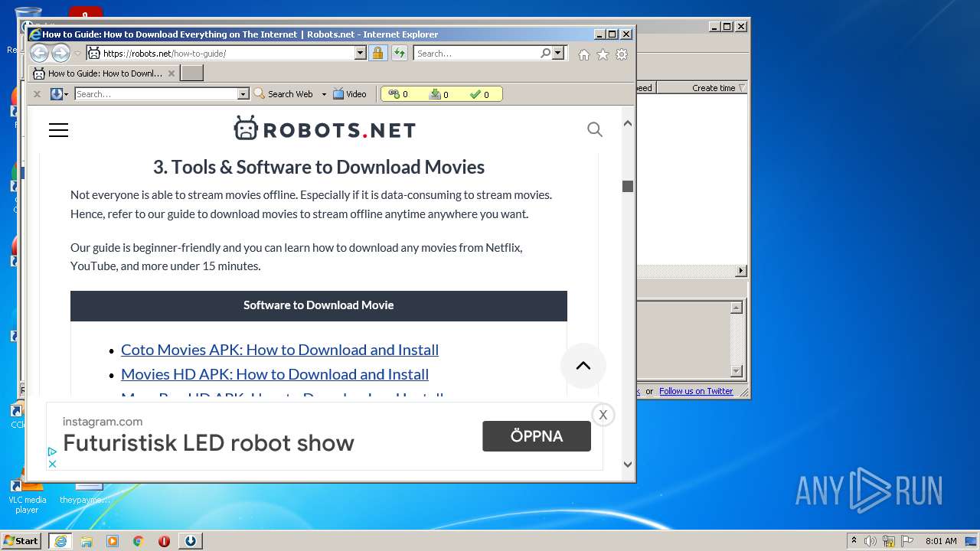
Task: Open 'Movies HD APK: How to Download and Install'
Action: tap(275, 374)
